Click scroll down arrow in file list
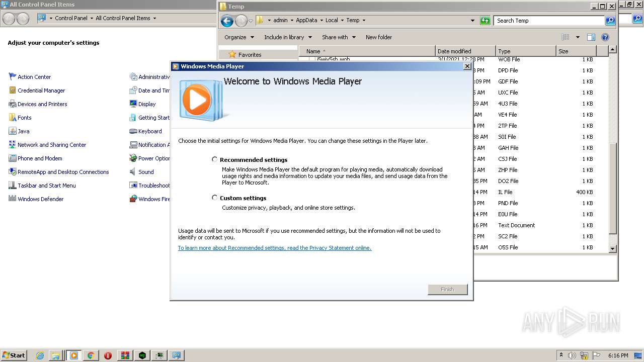 tap(612, 248)
